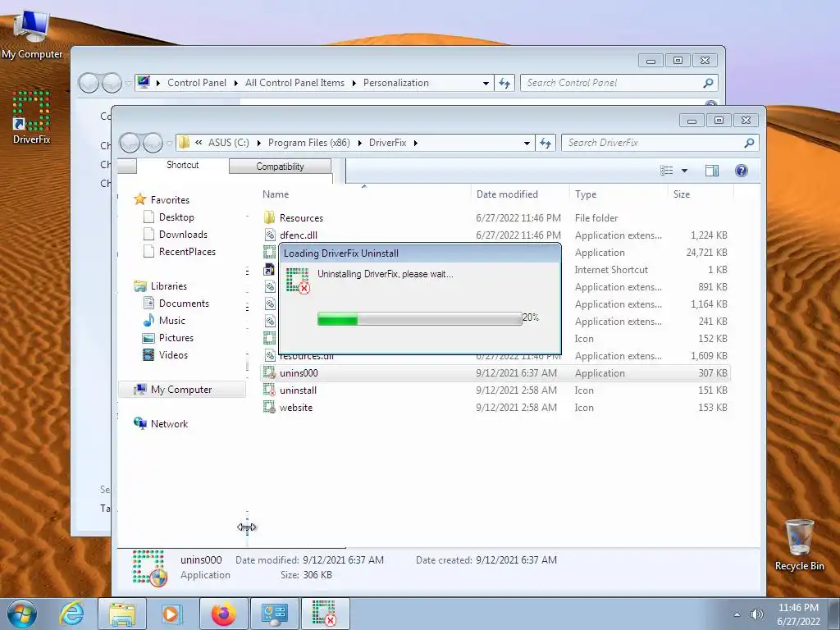
Task: Open the Windows Start menu orb
Action: (21, 614)
